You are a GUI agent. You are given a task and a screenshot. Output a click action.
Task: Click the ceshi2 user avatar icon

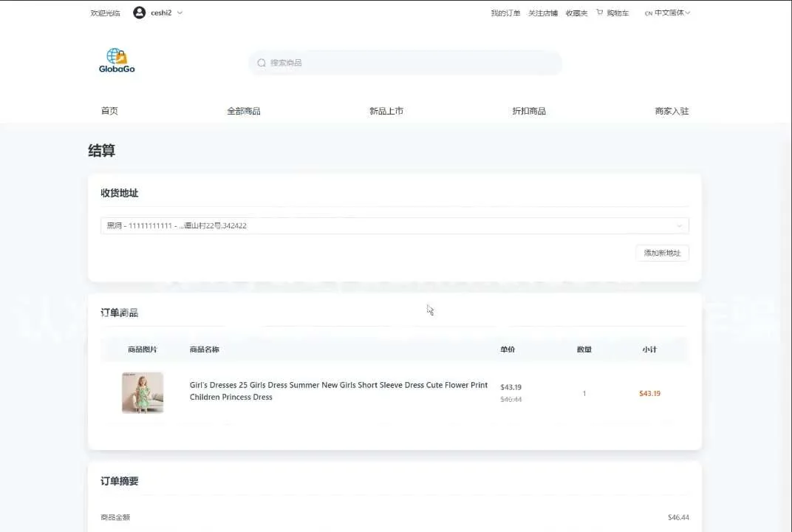point(139,13)
